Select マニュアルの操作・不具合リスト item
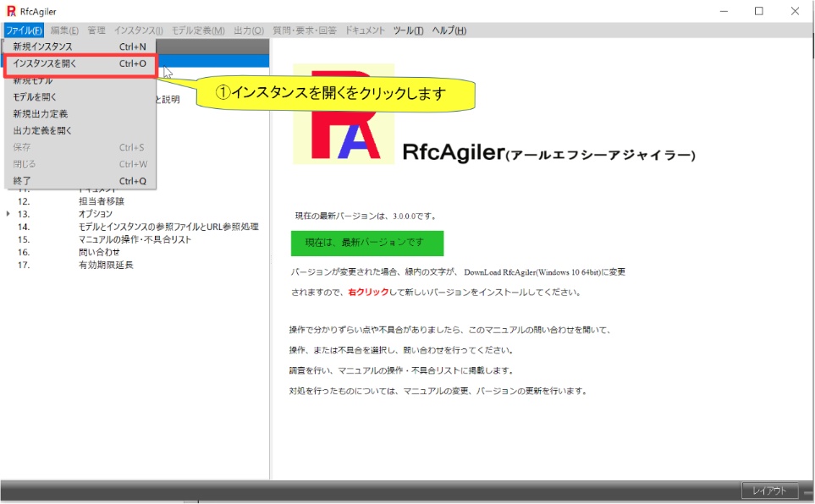 click(x=135, y=239)
